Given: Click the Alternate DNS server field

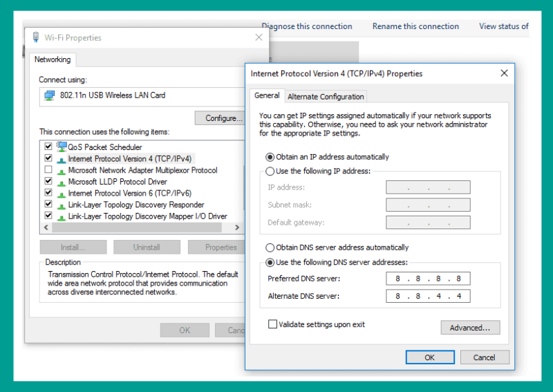Looking at the screenshot, I should coord(428,296).
